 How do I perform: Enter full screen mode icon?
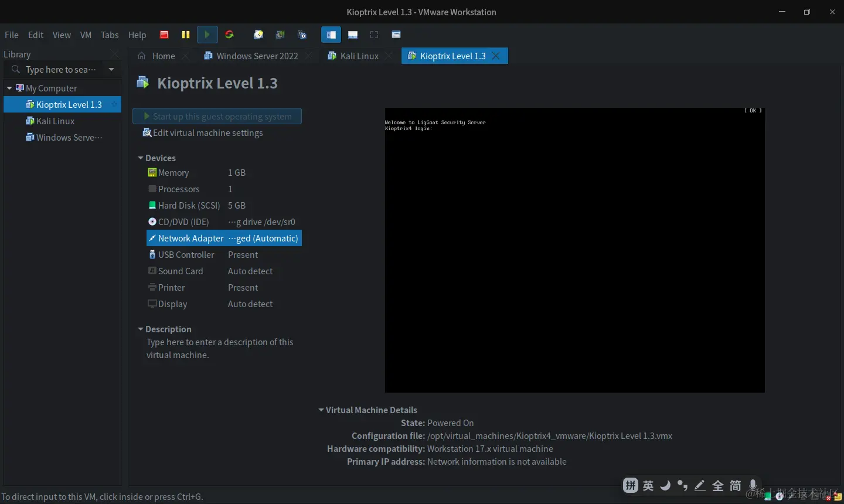click(374, 35)
